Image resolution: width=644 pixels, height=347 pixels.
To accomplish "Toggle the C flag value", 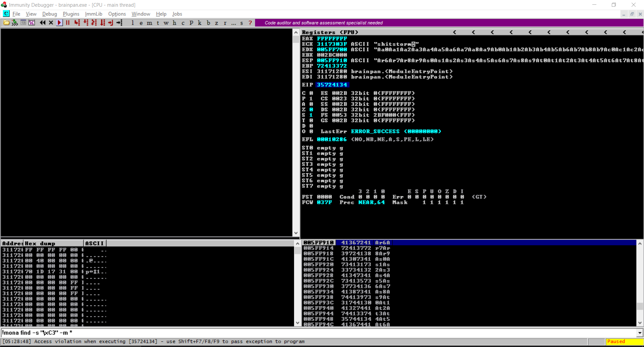I will (311, 93).
